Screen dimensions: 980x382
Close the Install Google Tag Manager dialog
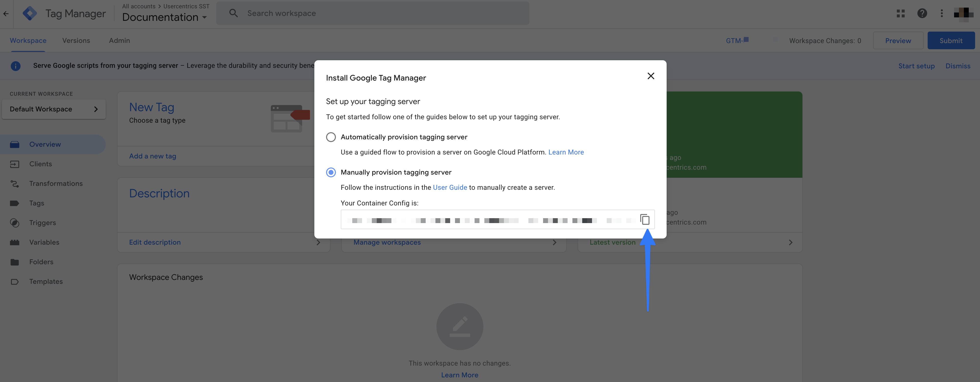651,76
